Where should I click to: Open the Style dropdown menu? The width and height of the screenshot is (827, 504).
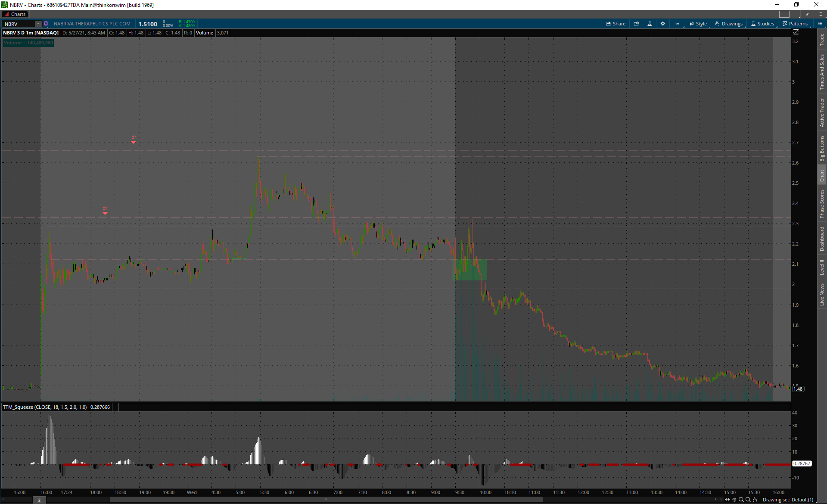[x=698, y=24]
